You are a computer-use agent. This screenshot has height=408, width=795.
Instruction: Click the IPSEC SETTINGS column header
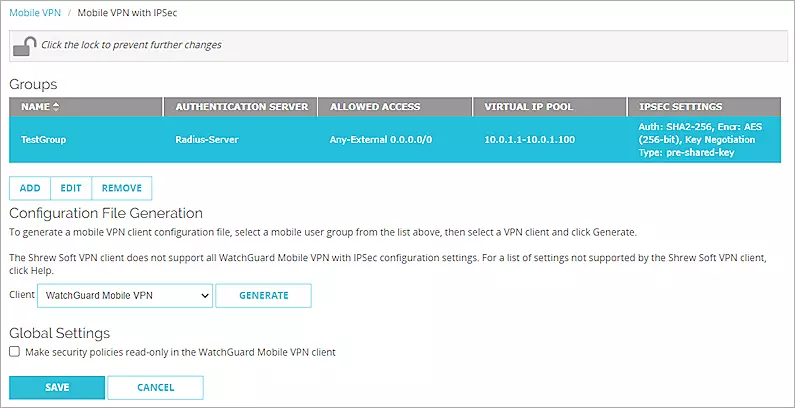[x=704, y=107]
